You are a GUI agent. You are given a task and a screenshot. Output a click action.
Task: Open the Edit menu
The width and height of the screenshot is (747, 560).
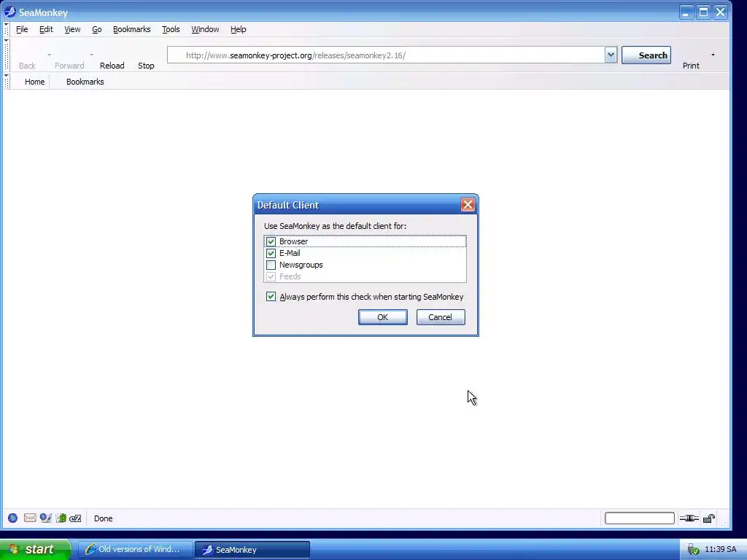tap(46, 29)
